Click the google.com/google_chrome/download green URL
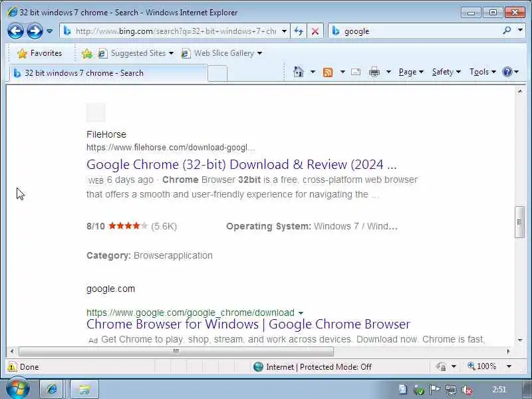This screenshot has width=532, height=399. pyautogui.click(x=190, y=313)
